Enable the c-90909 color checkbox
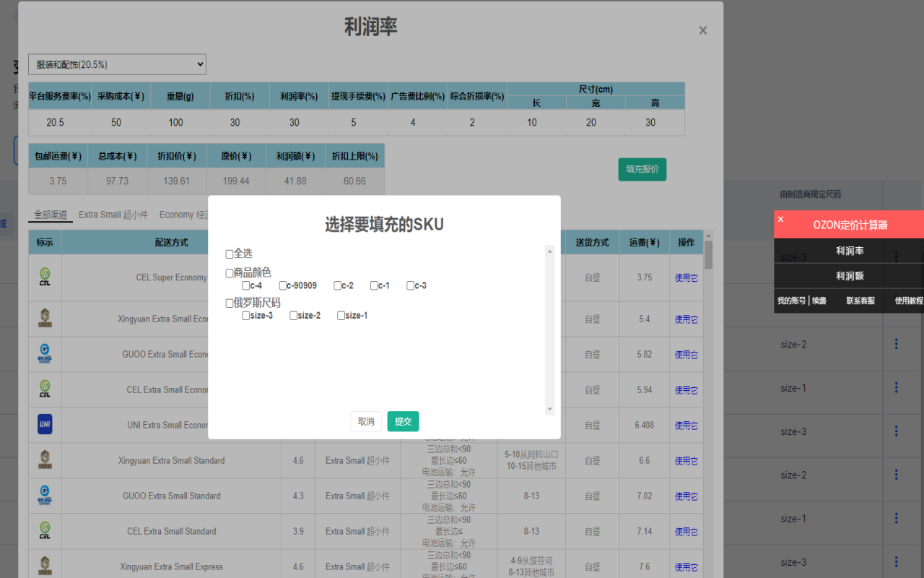The width and height of the screenshot is (924, 578). click(x=282, y=285)
